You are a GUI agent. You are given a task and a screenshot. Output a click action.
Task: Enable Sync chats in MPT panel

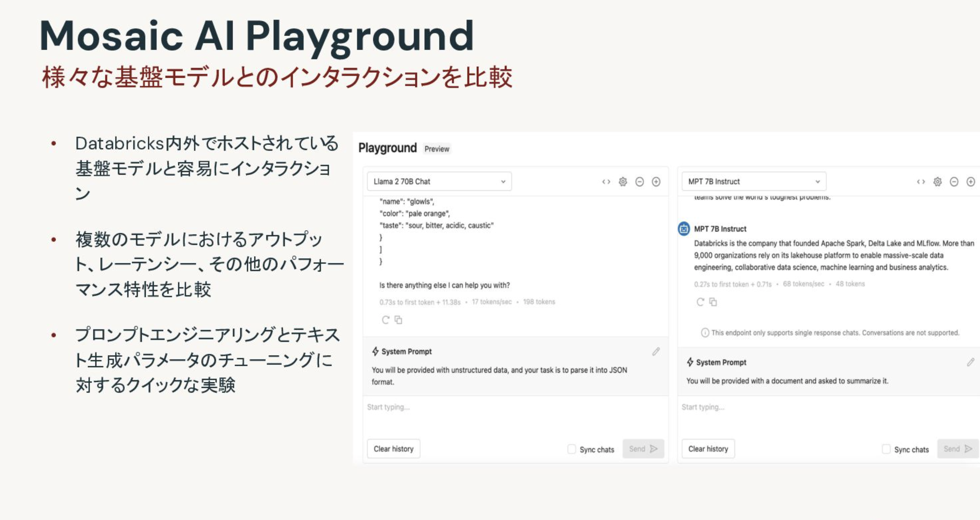pos(886,449)
